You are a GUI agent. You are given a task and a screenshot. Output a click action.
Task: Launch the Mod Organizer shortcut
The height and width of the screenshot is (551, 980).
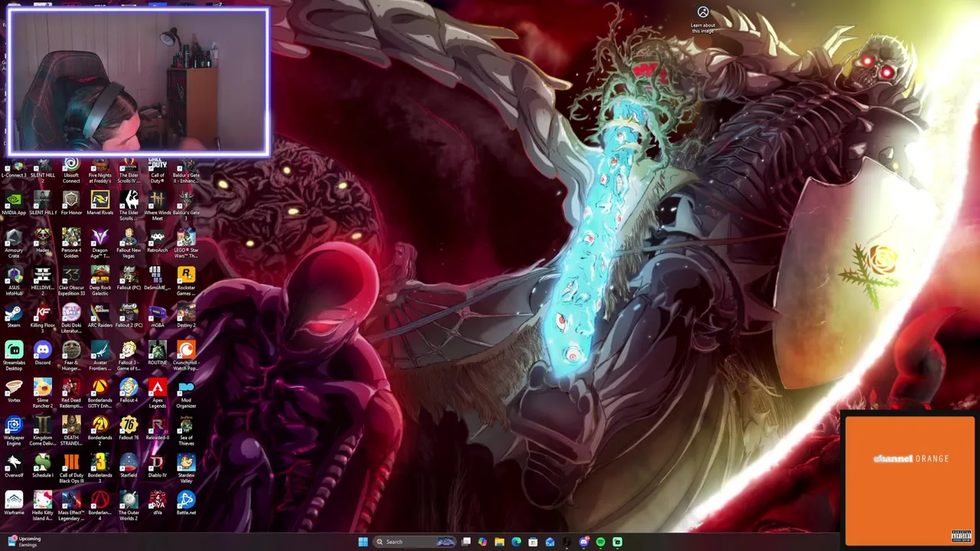tap(186, 393)
